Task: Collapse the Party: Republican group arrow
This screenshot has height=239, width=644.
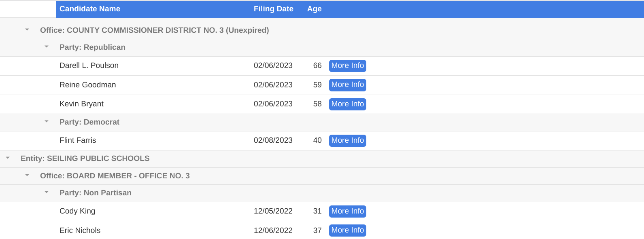Action: tap(47, 47)
